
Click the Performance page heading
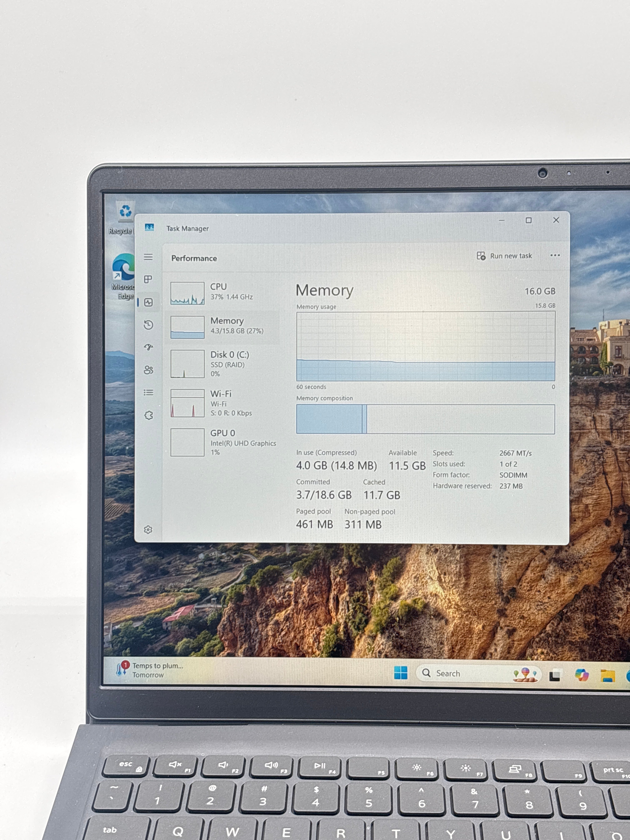(194, 258)
